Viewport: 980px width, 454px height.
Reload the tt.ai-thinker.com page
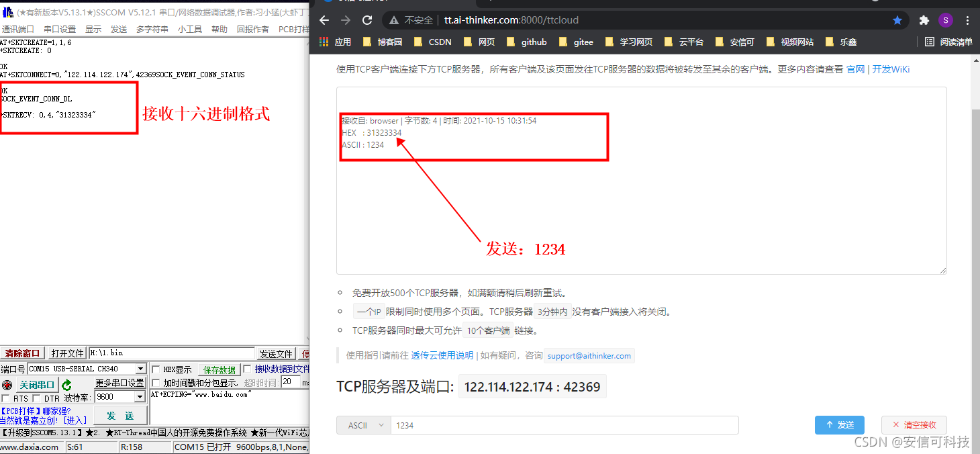coord(367,20)
